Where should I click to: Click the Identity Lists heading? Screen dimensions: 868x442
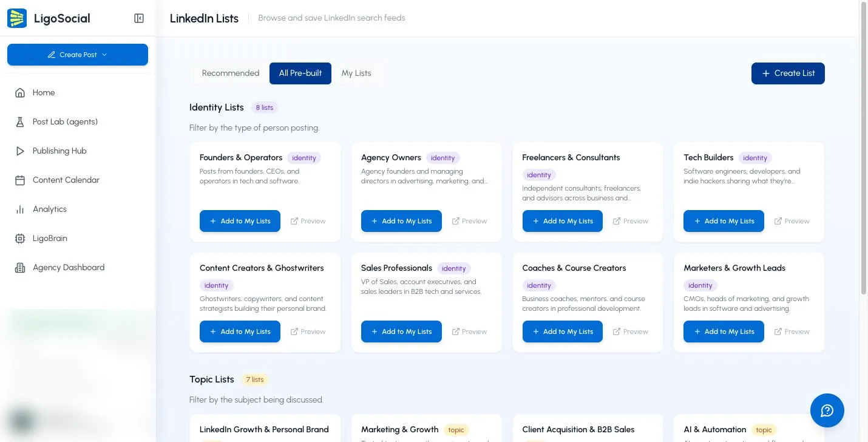pos(217,107)
